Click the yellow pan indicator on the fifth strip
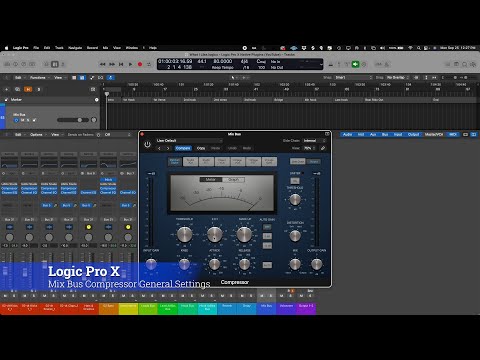Image resolution: width=480 pixels, height=360 pixels. pyautogui.click(x=89, y=227)
